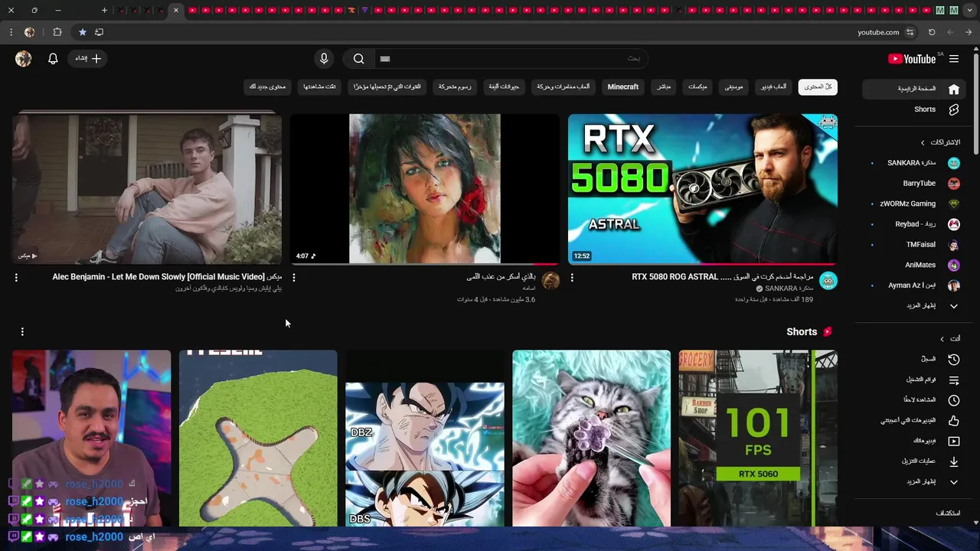Play the woman painting video thumbnail
980x551 pixels.
pos(425,189)
